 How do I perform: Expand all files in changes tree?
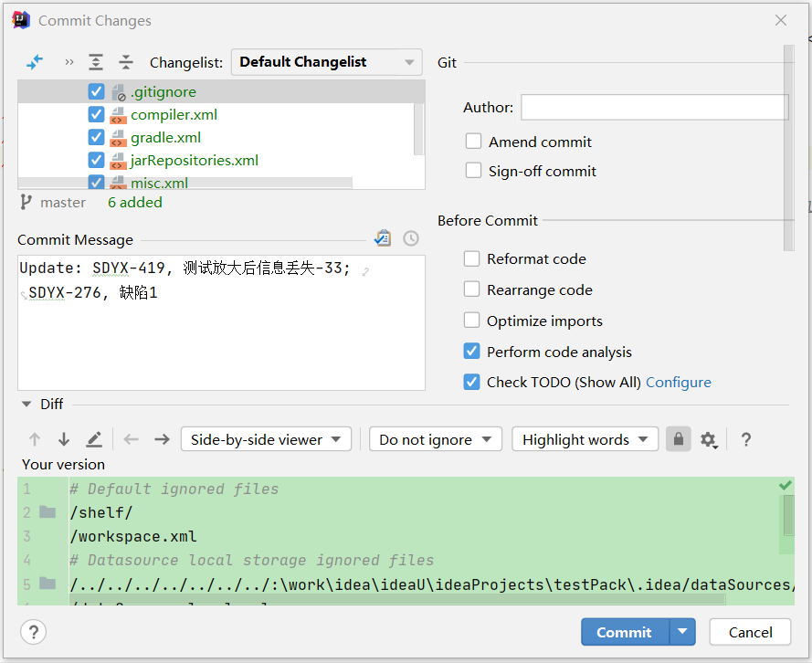[x=96, y=62]
